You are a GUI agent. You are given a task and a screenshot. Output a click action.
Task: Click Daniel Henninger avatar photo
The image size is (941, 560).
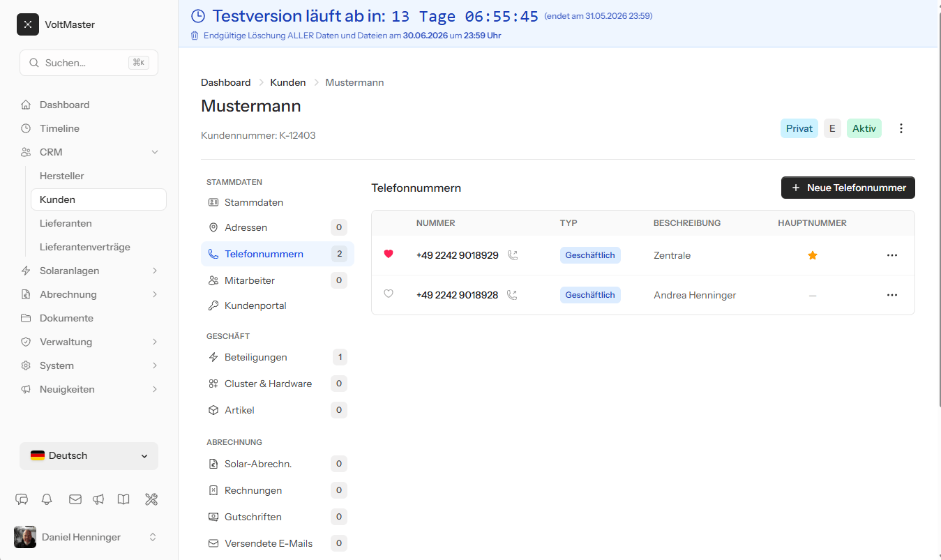tap(25, 537)
